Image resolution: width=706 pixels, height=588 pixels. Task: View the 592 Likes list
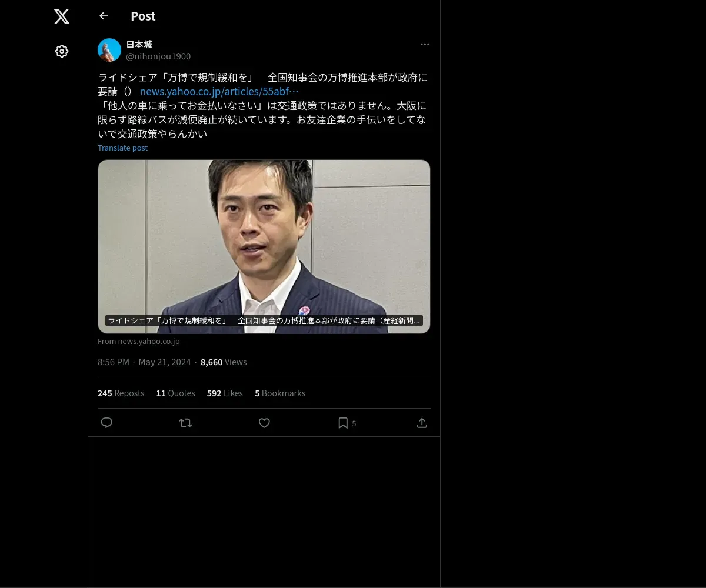coord(225,393)
